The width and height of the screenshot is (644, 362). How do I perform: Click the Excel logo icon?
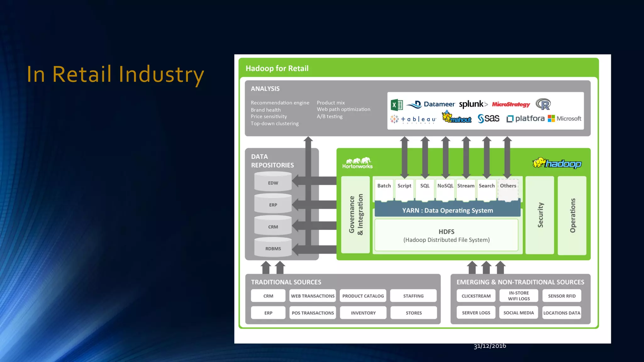397,105
